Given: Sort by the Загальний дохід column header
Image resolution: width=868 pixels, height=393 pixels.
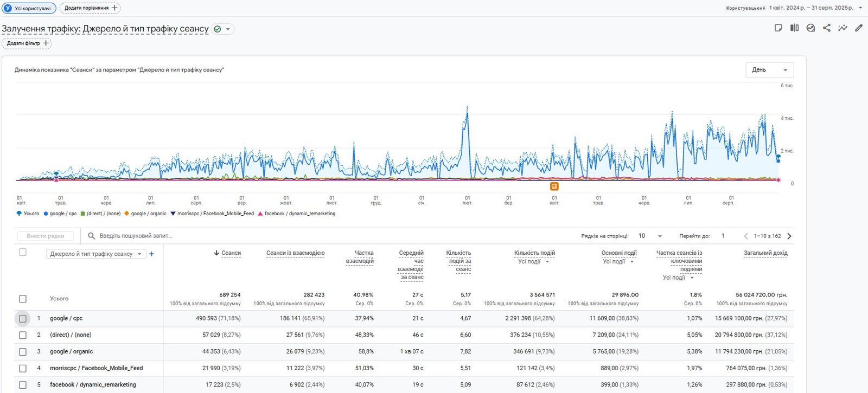Looking at the screenshot, I should [765, 253].
